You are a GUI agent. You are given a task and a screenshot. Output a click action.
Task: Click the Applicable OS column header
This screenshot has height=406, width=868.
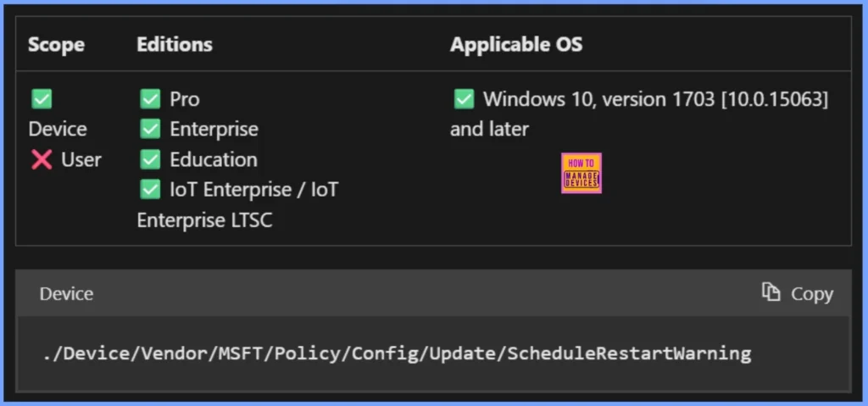516,44
